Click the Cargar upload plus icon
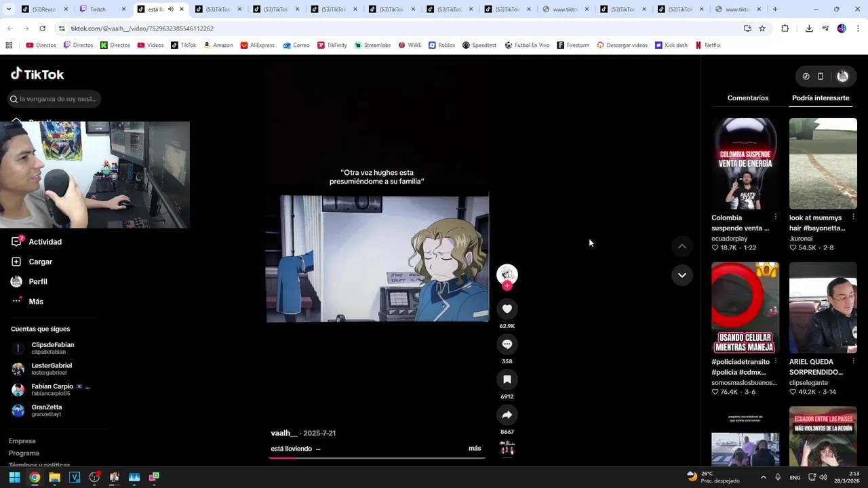Image resolution: width=868 pixels, height=488 pixels. [16, 262]
